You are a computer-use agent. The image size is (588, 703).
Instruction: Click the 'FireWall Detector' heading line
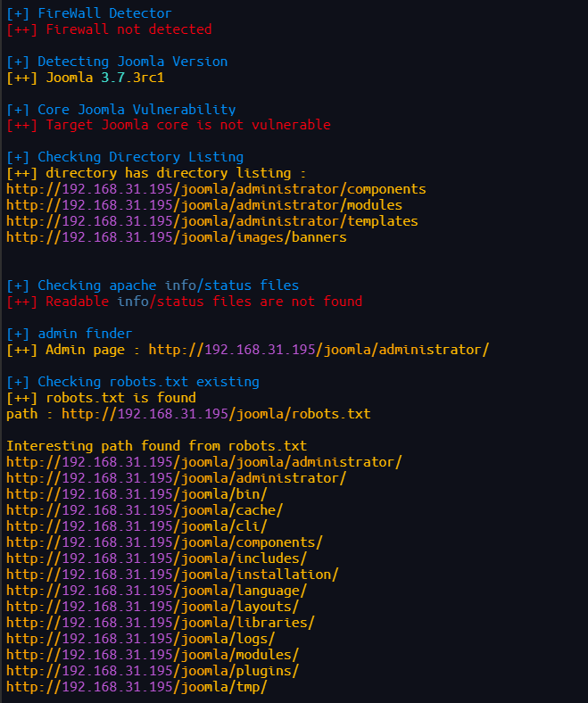pyautogui.click(x=89, y=13)
